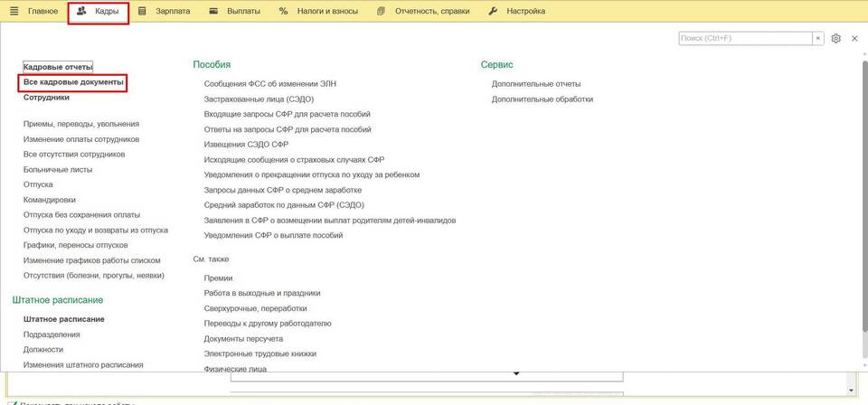This screenshot has height=405, width=868.
Task: Open Все кадровые документы
Action: pyautogui.click(x=73, y=82)
